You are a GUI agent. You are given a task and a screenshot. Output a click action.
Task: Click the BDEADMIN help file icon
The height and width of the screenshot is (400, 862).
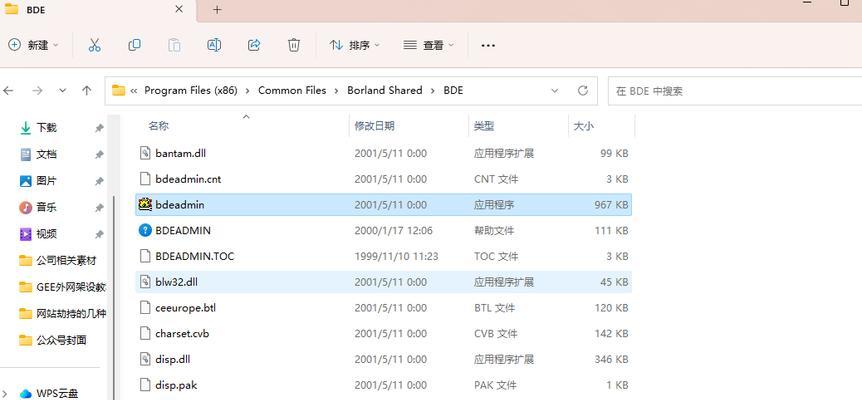click(x=145, y=230)
